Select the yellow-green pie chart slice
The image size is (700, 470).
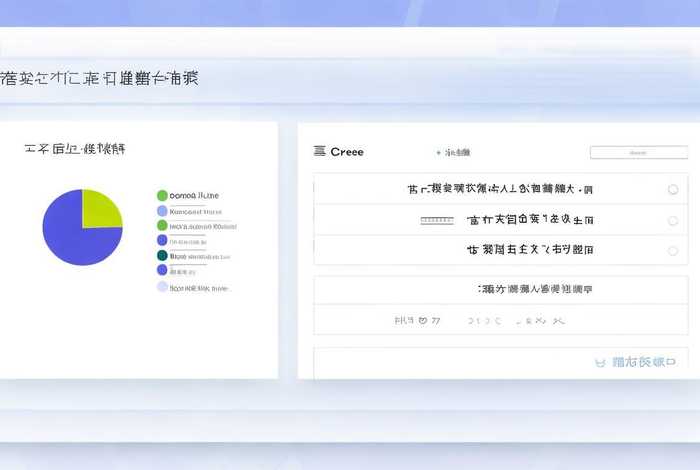(x=100, y=209)
